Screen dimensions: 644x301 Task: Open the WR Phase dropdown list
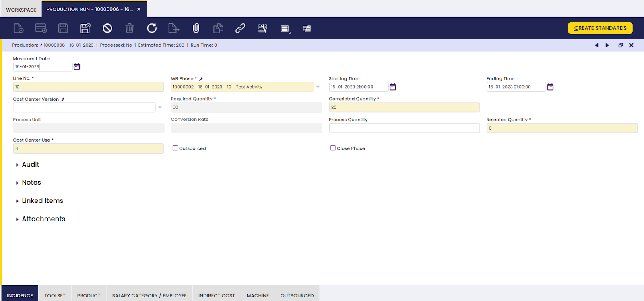(318, 87)
